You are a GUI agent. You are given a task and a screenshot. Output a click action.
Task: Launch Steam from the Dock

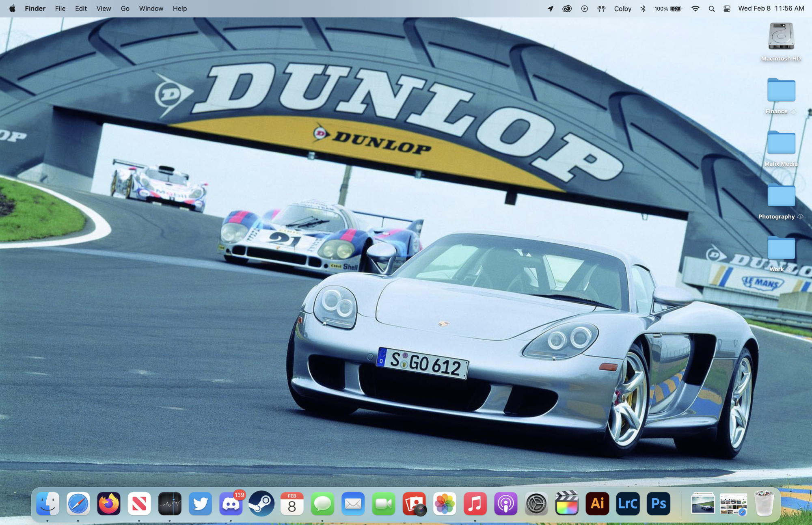point(261,504)
